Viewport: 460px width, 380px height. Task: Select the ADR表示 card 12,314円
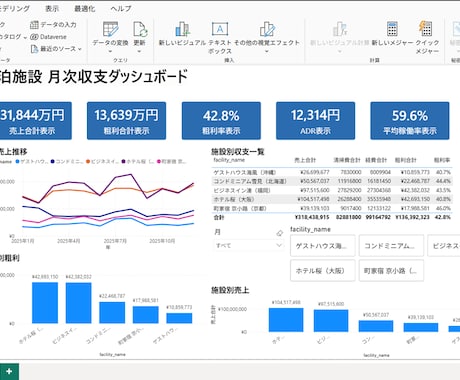point(315,121)
